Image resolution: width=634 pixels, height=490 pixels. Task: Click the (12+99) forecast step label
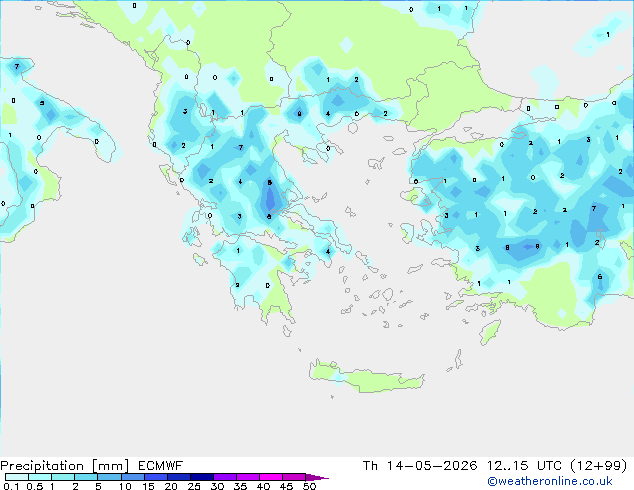[x=598, y=466]
